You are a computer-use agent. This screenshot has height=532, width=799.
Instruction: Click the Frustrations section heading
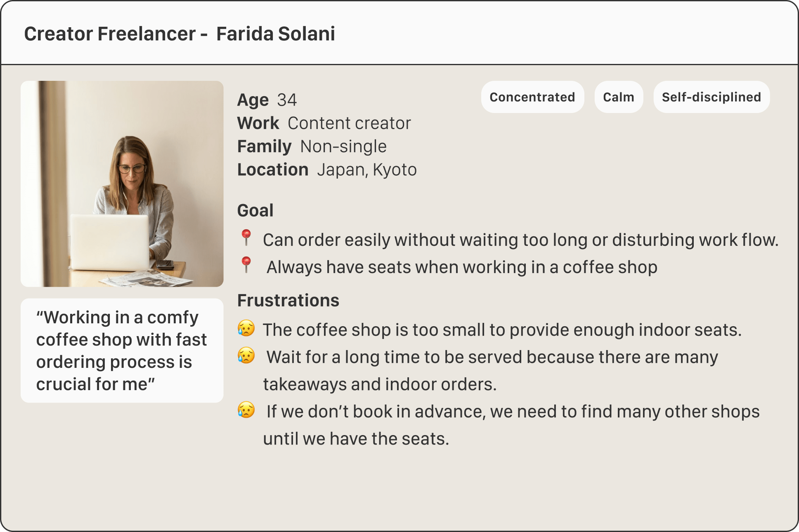288,300
